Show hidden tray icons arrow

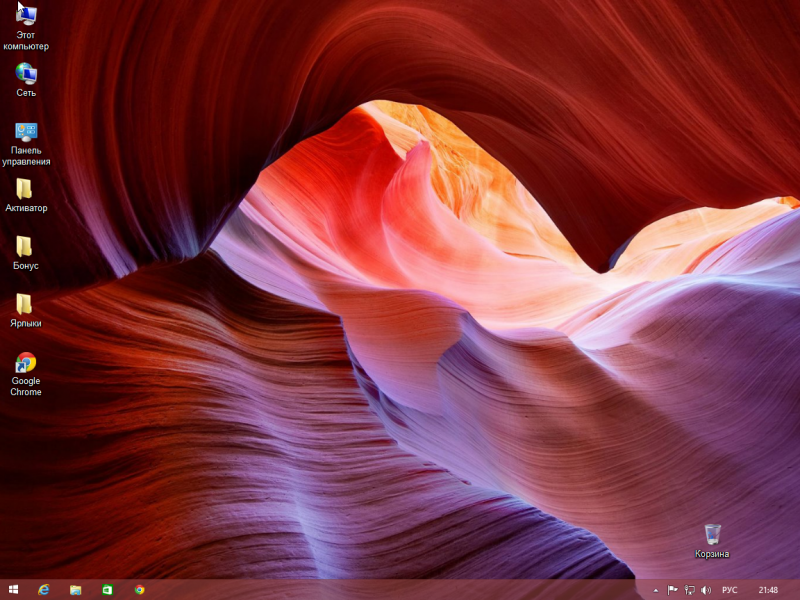[x=656, y=590]
